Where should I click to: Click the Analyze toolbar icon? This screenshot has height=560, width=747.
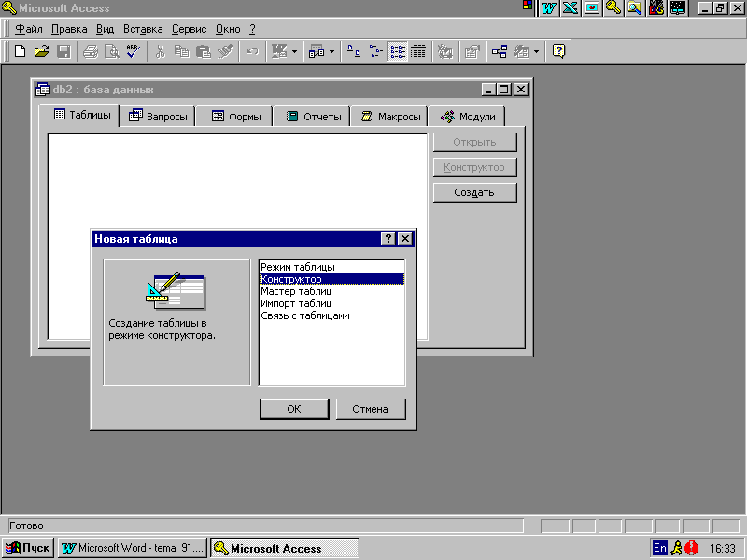[x=317, y=51]
